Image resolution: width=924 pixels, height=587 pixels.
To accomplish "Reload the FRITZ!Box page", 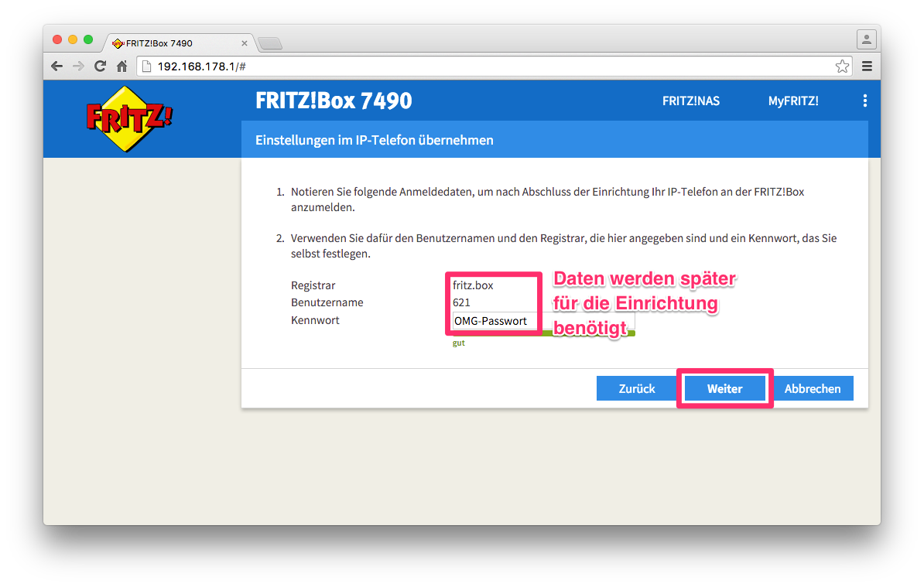I will [100, 67].
